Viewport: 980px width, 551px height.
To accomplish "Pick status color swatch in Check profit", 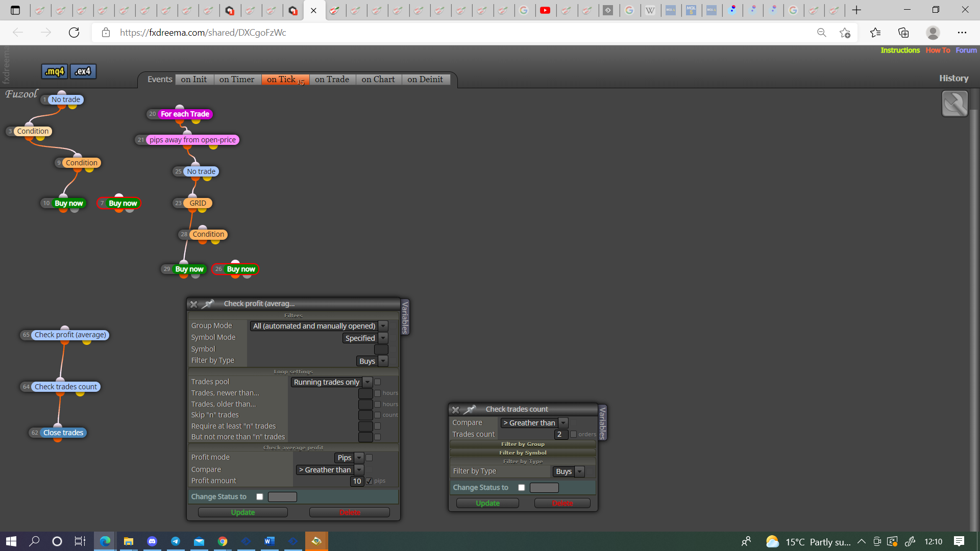I will point(282,497).
